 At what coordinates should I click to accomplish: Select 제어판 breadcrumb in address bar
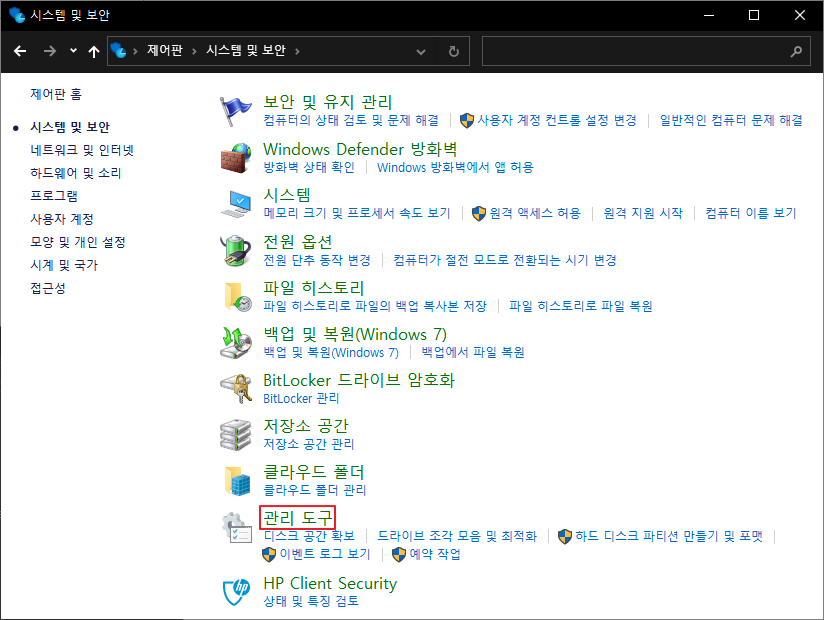pos(165,50)
